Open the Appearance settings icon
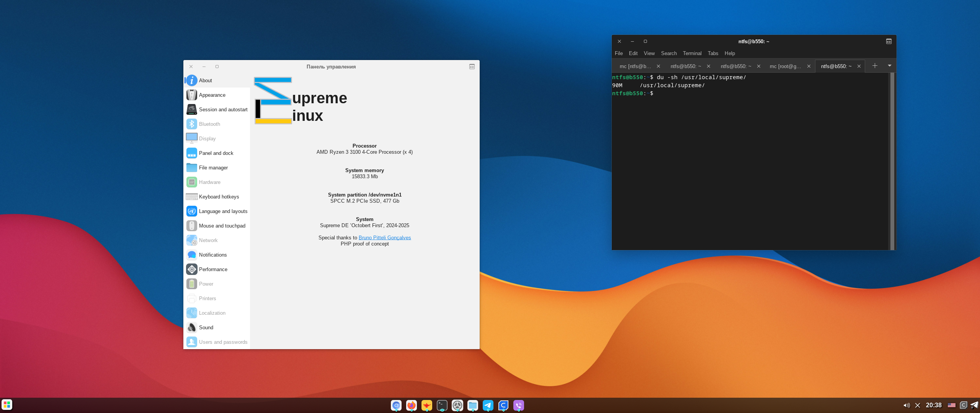Viewport: 980px width, 413px height. point(192,95)
